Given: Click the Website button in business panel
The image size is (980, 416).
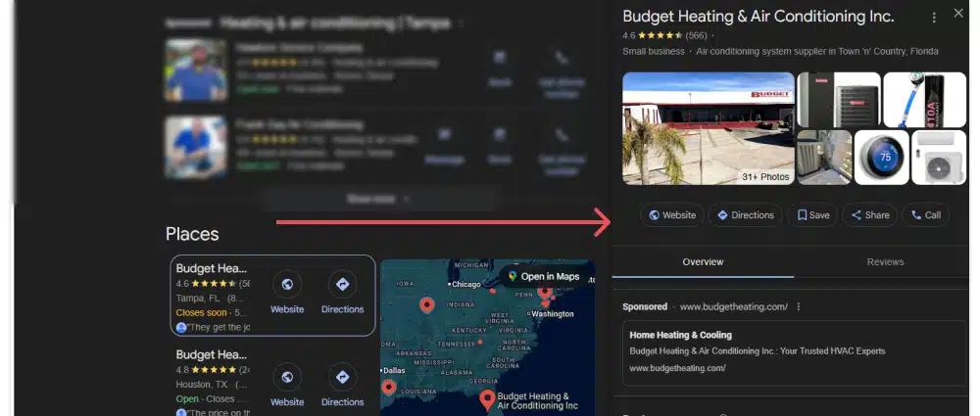Looking at the screenshot, I should tap(672, 215).
